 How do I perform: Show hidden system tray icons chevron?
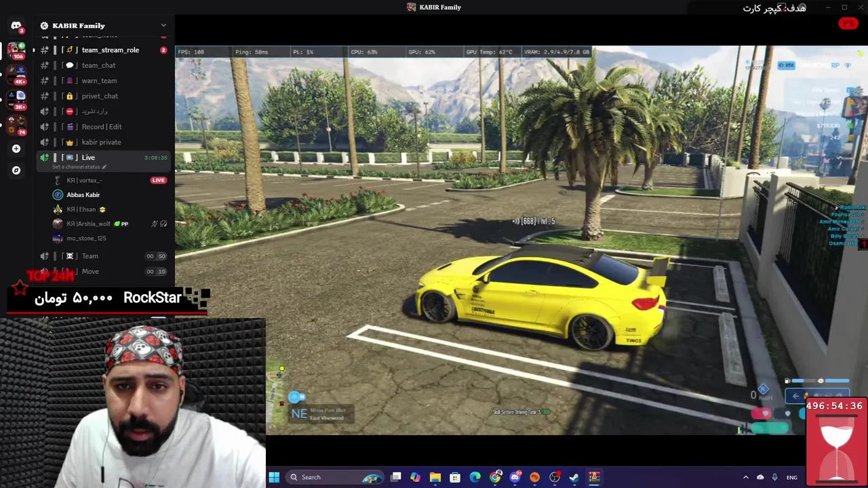pyautogui.click(x=746, y=477)
